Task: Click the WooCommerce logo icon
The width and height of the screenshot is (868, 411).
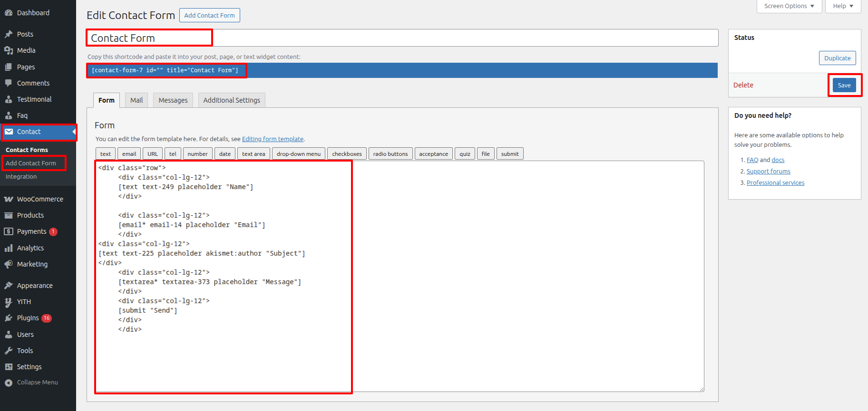Action: [x=9, y=199]
